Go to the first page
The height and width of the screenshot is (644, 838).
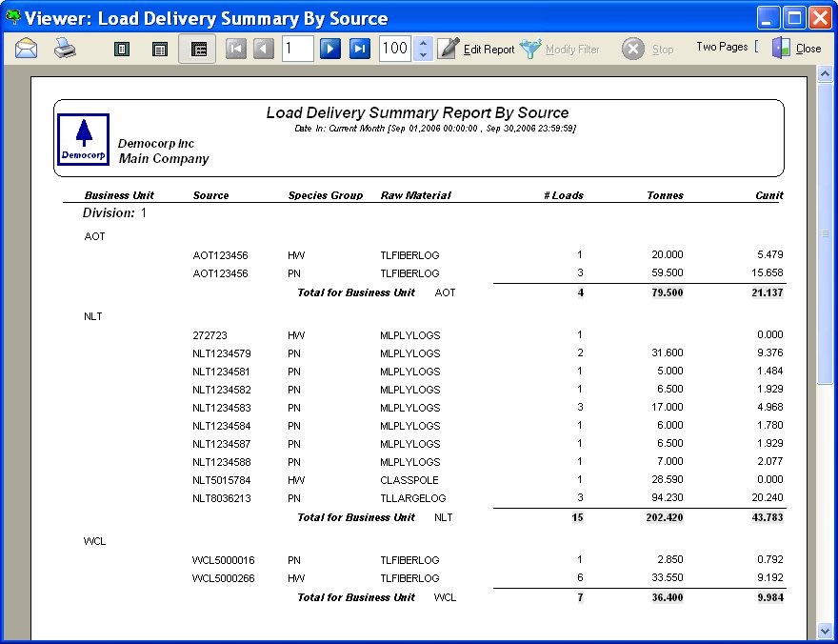236,49
